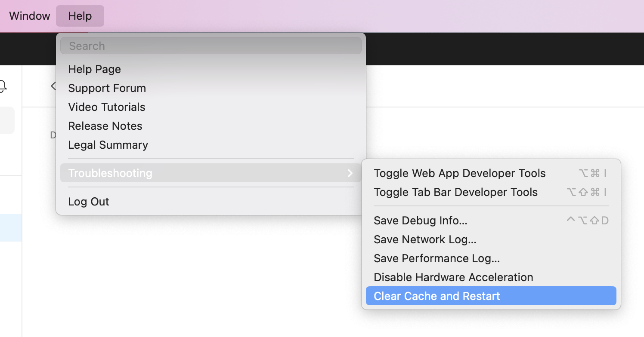Choose Log Out from Help menu
644x337 pixels.
tap(211, 202)
